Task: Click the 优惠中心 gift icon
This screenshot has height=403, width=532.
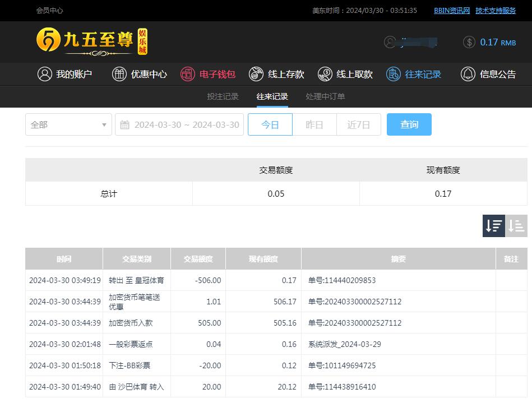Action: pos(119,74)
